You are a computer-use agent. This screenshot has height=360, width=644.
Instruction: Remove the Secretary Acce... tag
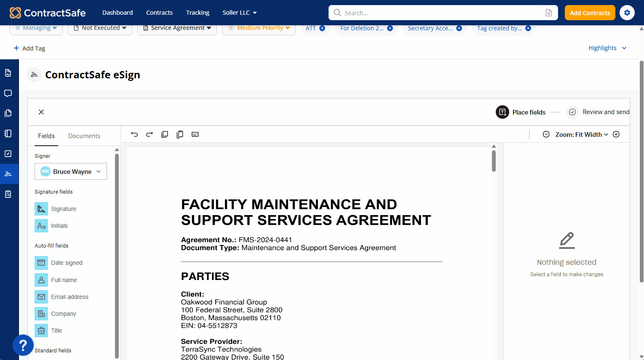[459, 28]
